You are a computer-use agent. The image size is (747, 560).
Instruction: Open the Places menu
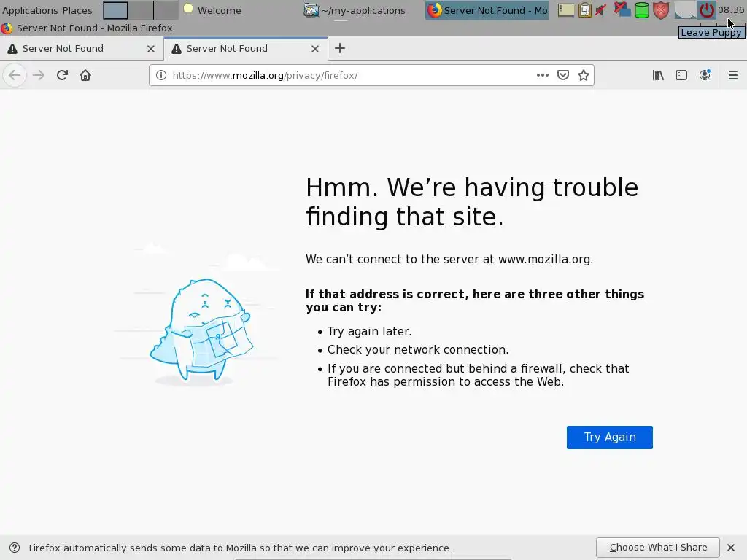(x=77, y=10)
